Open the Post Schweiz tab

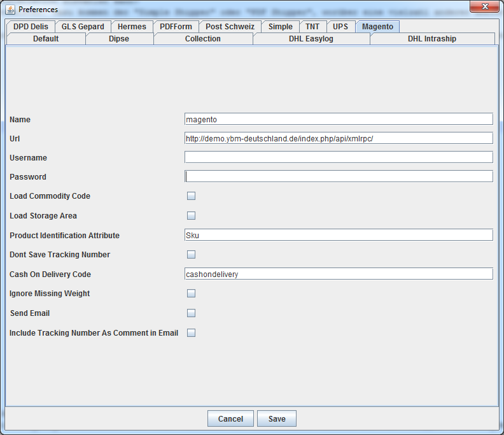230,26
